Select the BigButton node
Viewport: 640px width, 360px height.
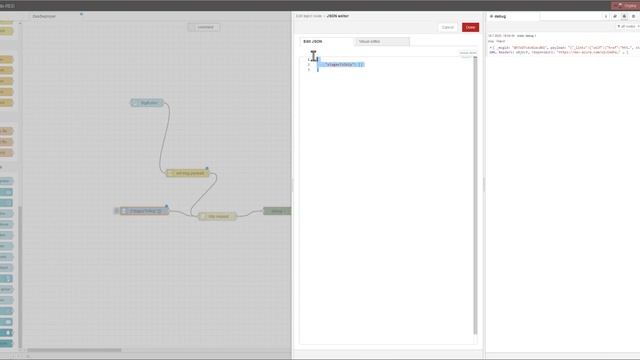(x=147, y=102)
